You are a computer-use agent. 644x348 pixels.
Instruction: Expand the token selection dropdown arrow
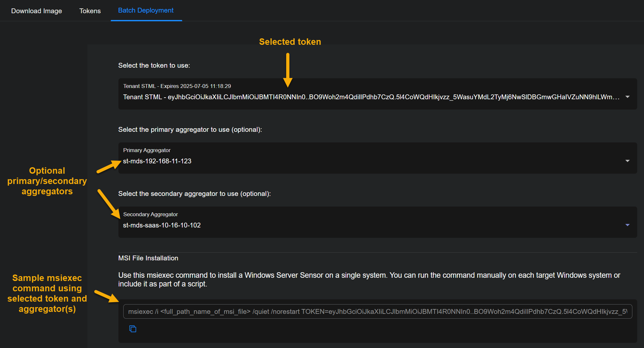pyautogui.click(x=627, y=97)
